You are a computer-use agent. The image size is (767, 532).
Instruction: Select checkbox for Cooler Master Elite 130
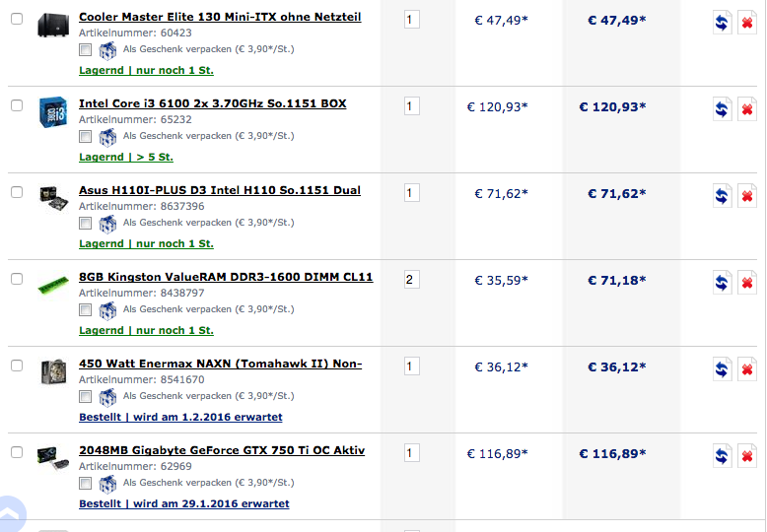[x=17, y=19]
